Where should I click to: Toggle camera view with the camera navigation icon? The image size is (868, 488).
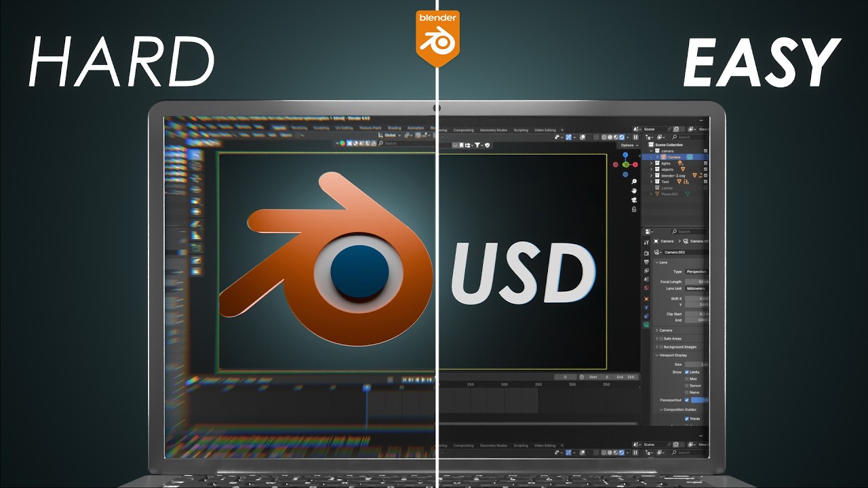pyautogui.click(x=634, y=200)
